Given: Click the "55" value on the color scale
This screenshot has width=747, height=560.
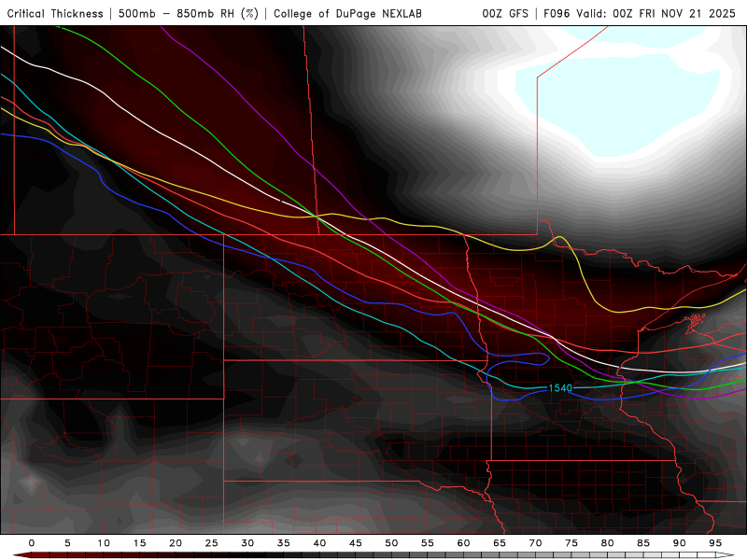Looking at the screenshot, I should (428, 543).
